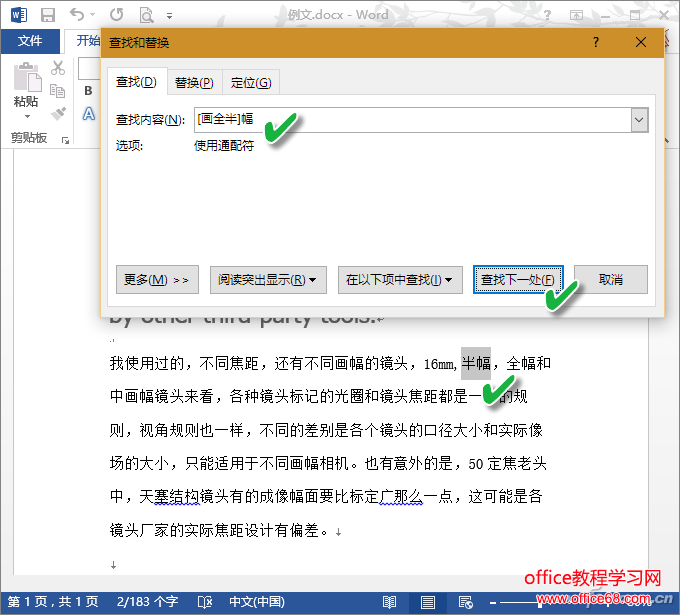Expand the 查找内容 history dropdown
The image size is (680, 615).
(x=639, y=120)
